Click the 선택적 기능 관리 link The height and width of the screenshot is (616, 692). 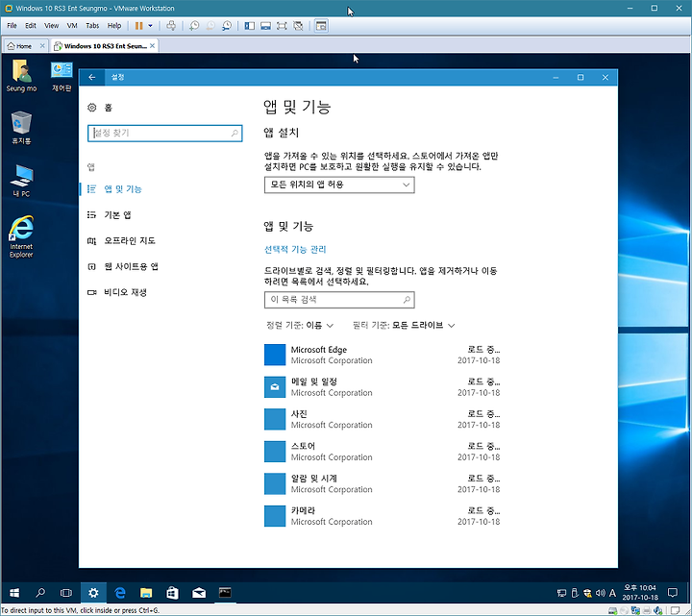[295, 249]
